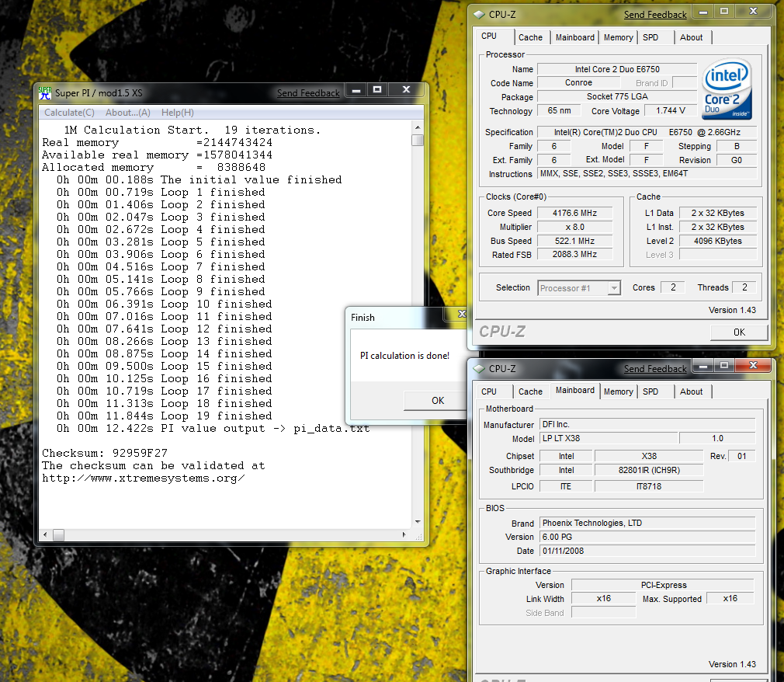Click the Graphic Interface Version PCI-Express field
Screen dimensions: 784x682
(x=664, y=585)
